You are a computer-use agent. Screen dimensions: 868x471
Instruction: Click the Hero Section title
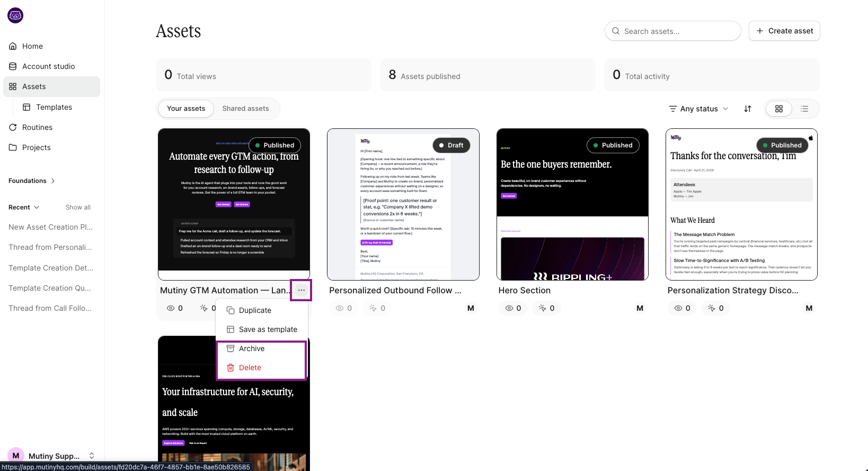[524, 290]
